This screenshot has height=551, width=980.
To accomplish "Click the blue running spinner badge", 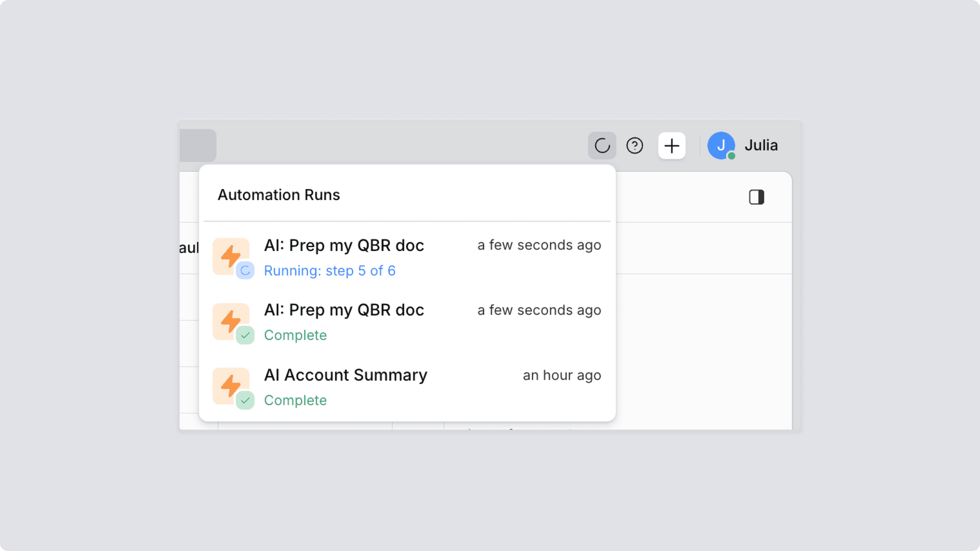I will [245, 270].
